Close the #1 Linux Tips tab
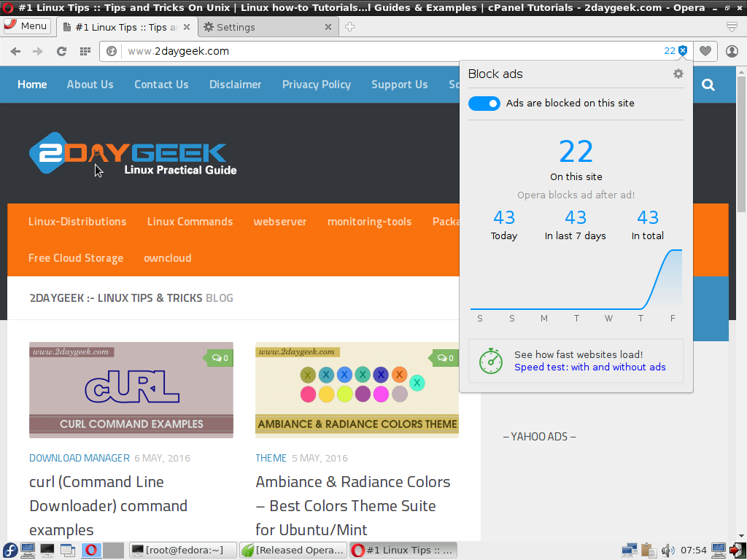 click(187, 27)
